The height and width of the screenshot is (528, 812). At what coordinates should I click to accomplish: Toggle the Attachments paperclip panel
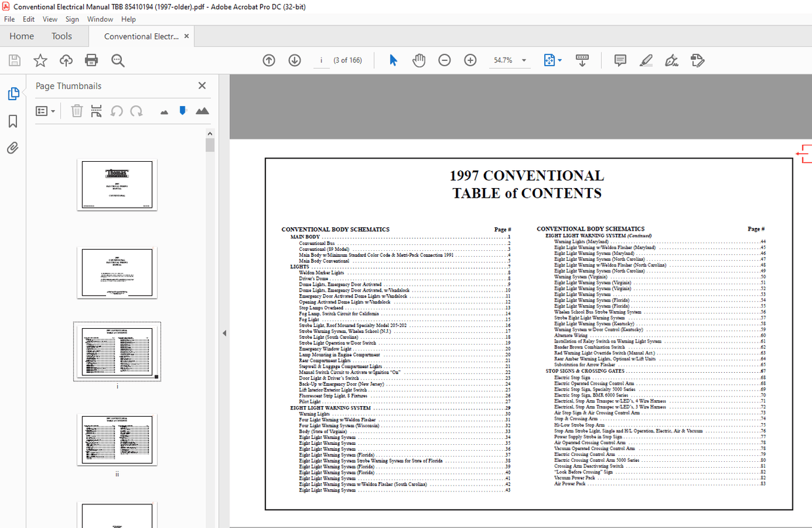pos(12,148)
